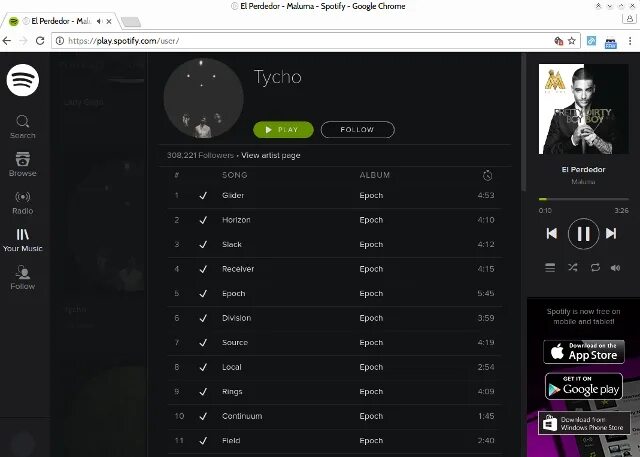This screenshot has height=457, width=640.
Task: Uncheck saved mark for Division
Action: 203,318
